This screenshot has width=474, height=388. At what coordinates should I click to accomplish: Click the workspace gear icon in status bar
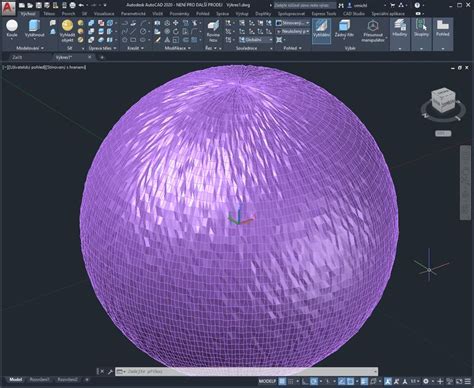[426, 381]
